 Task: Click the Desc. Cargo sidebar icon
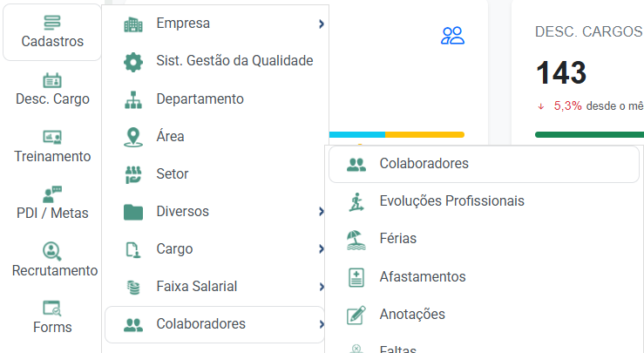point(52,79)
